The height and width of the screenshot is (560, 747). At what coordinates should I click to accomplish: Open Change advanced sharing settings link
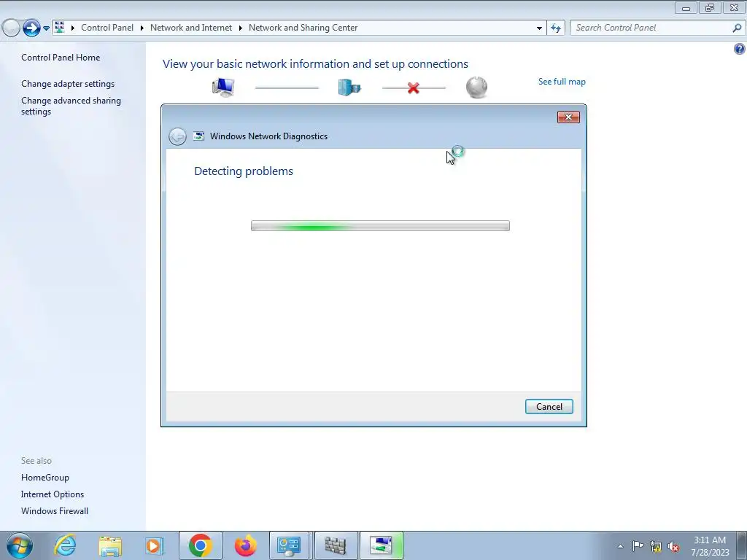71,106
